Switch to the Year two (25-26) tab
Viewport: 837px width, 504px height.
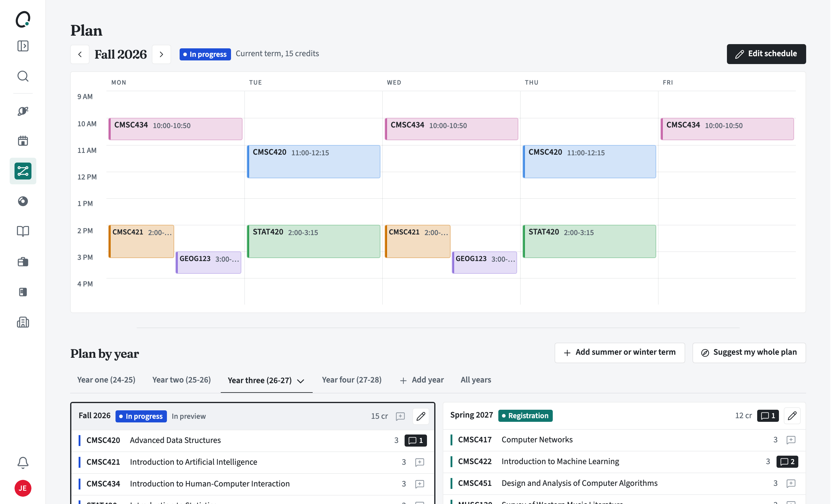181,380
